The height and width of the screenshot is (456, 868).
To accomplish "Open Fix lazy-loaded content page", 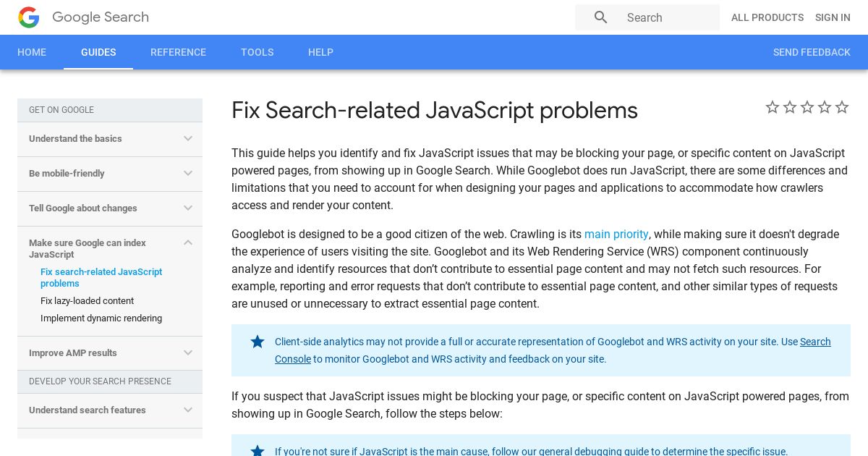I will [87, 301].
